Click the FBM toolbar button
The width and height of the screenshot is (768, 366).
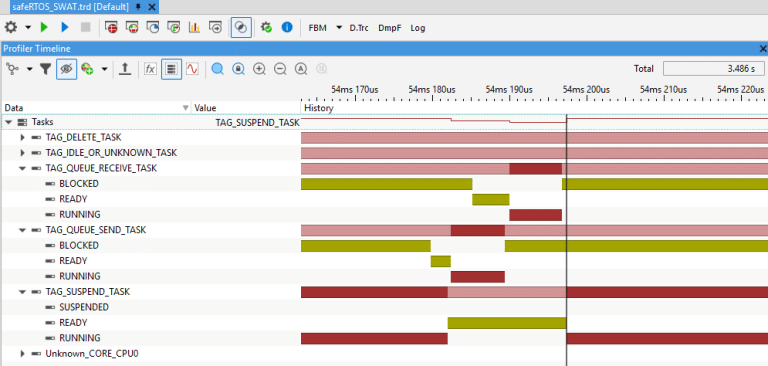click(318, 28)
